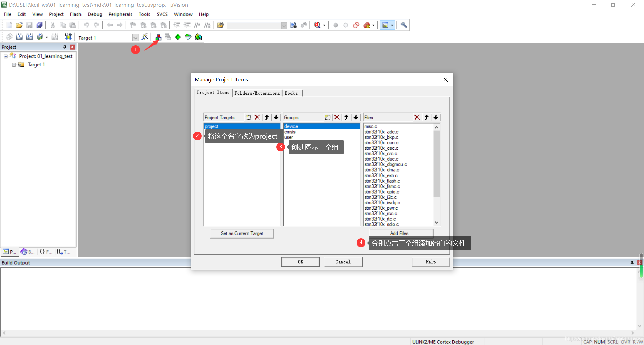Screen dimensions: 644x345
Task: Open the Flash menu
Action: pos(75,14)
